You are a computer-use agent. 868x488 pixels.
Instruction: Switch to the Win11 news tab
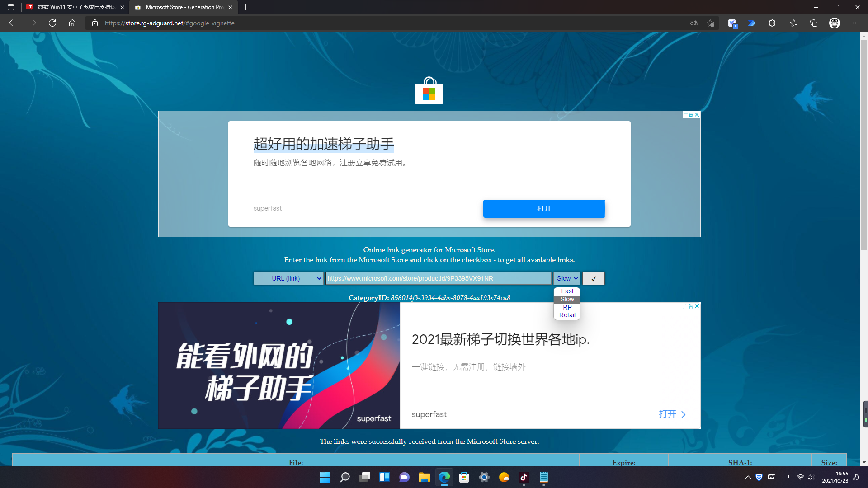click(x=75, y=7)
